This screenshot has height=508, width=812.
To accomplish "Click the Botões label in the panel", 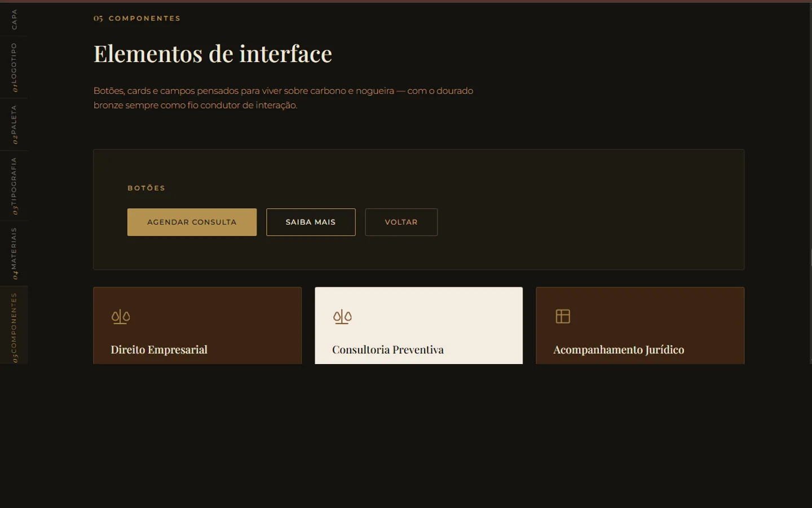I will click(147, 188).
